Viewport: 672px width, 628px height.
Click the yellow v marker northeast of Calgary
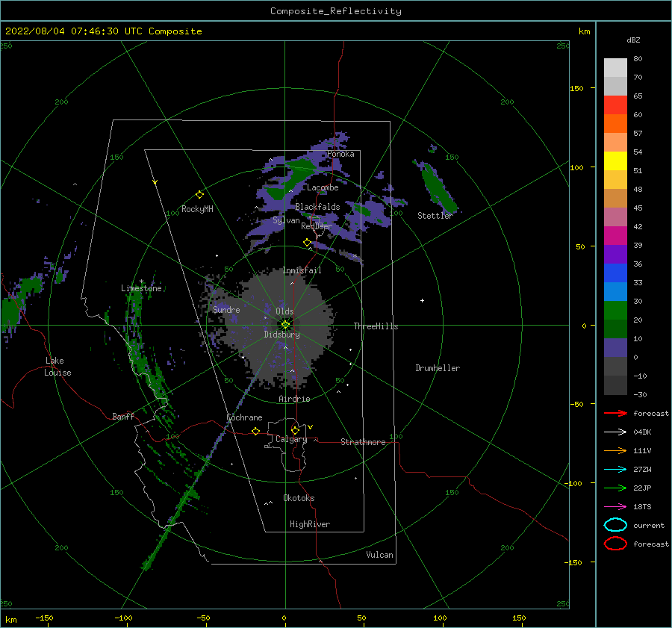click(311, 427)
